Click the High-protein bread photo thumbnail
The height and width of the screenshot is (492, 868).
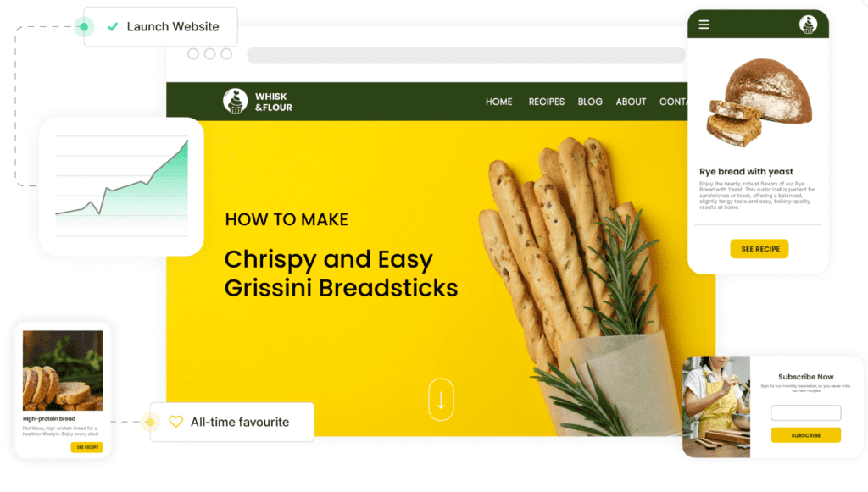coord(63,370)
